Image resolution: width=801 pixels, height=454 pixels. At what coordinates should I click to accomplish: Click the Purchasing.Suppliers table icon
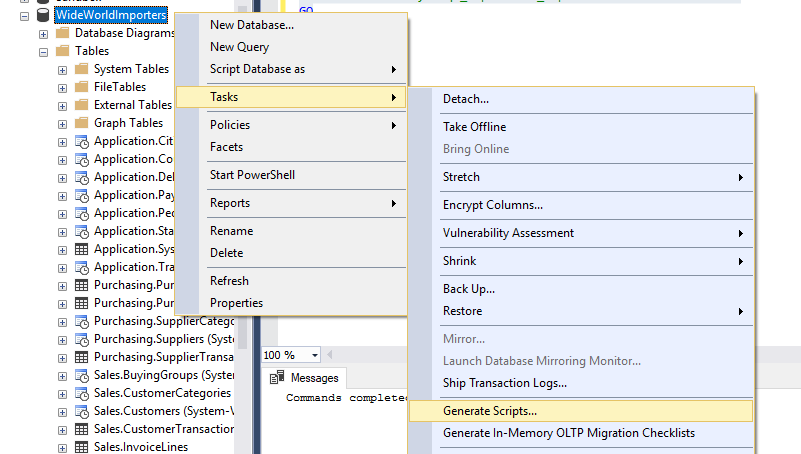81,339
